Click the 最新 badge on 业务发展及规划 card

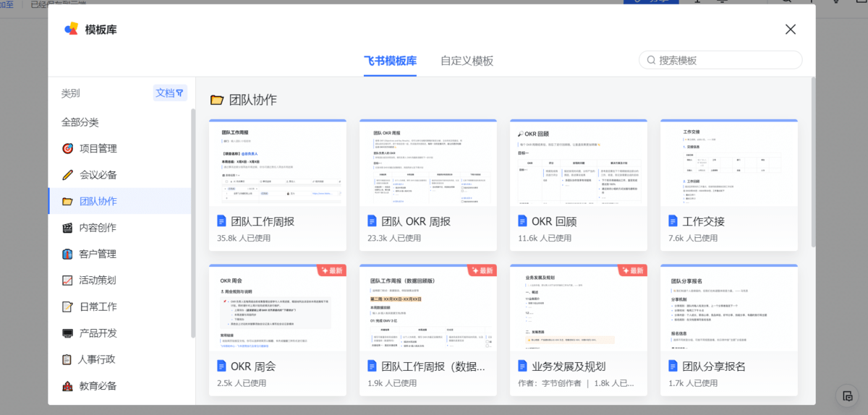click(632, 270)
